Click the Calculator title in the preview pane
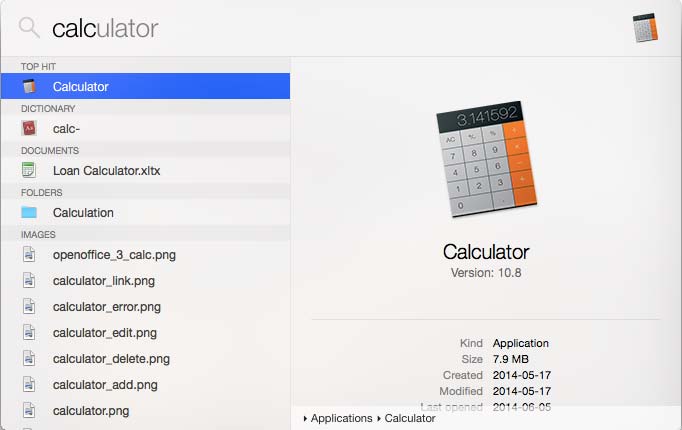Image resolution: width=682 pixels, height=430 pixels. coord(485,252)
